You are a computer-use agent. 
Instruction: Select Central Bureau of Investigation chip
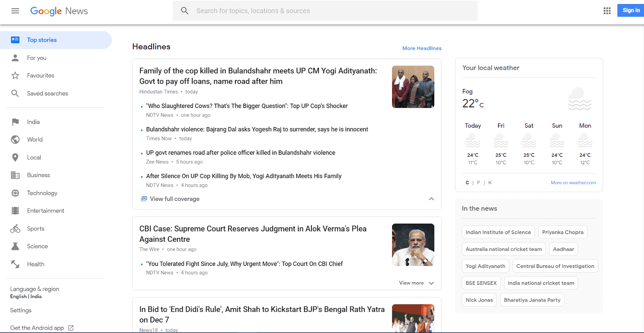click(555, 266)
